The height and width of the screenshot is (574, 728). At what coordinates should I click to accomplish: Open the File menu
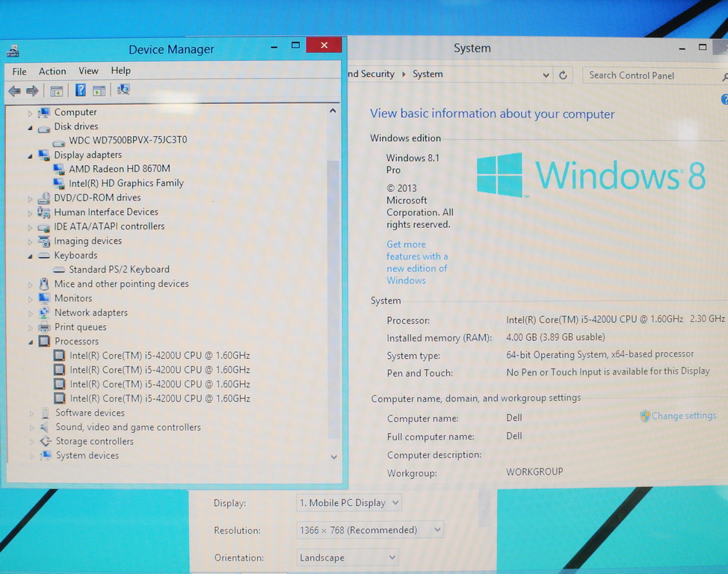click(x=19, y=72)
